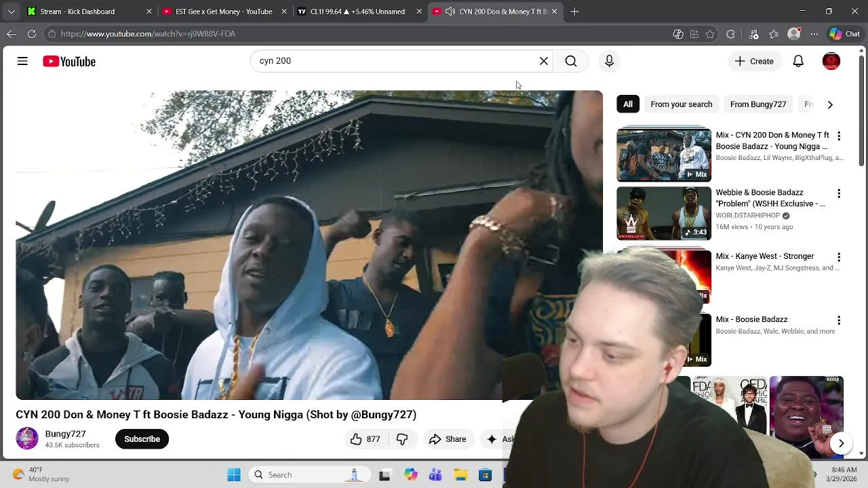Click the WORLDSTARHIPHOP channel name
The image size is (868, 488).
tap(748, 216)
